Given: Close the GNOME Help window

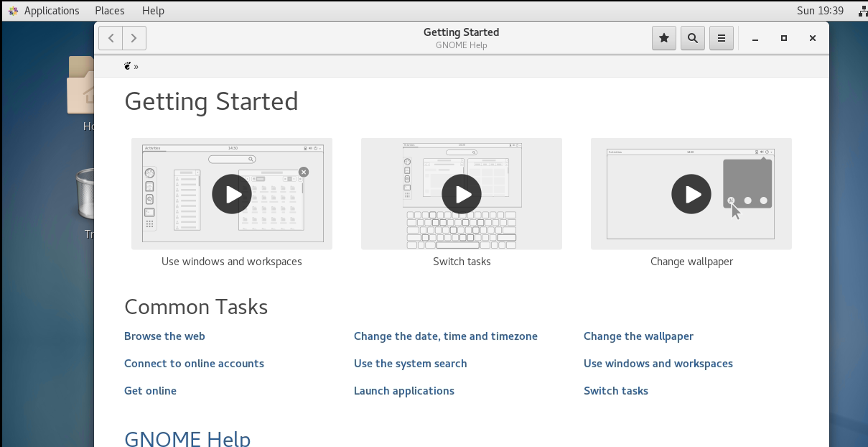Looking at the screenshot, I should [813, 38].
